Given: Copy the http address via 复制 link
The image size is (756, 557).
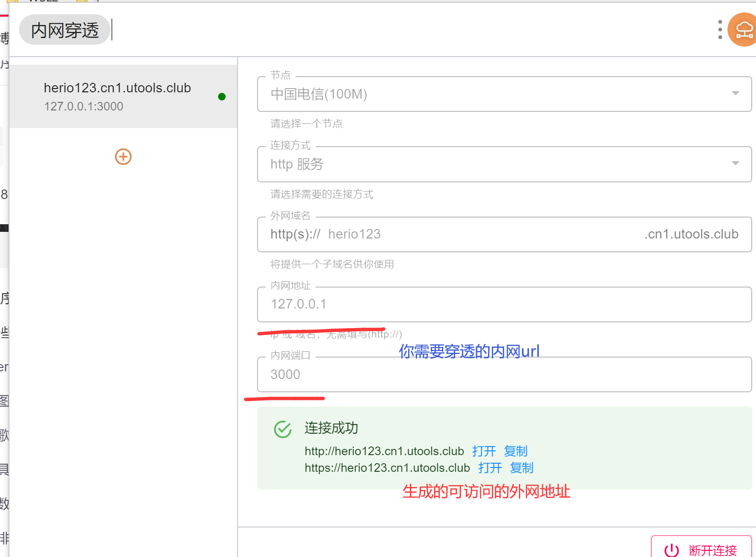Looking at the screenshot, I should tap(516, 451).
